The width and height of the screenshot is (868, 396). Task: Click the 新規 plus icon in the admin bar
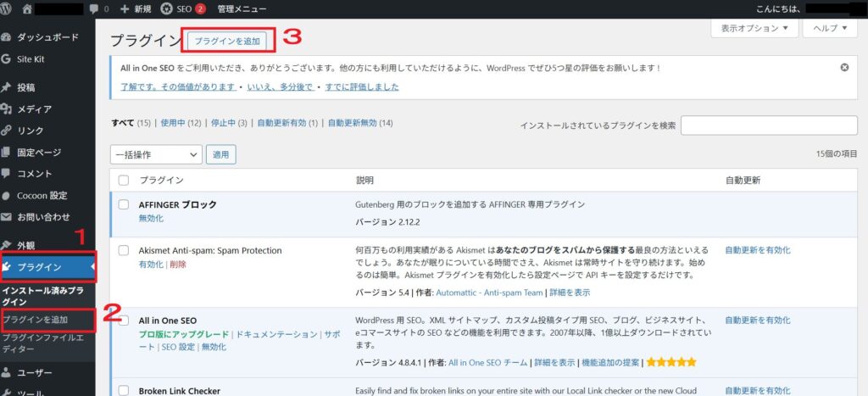(125, 9)
